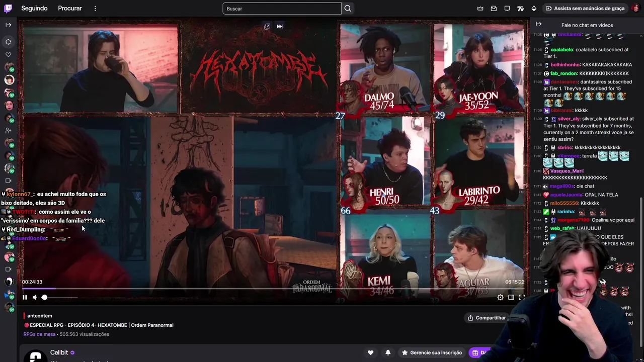
Task: Pop out the video player
Action: 267,27
